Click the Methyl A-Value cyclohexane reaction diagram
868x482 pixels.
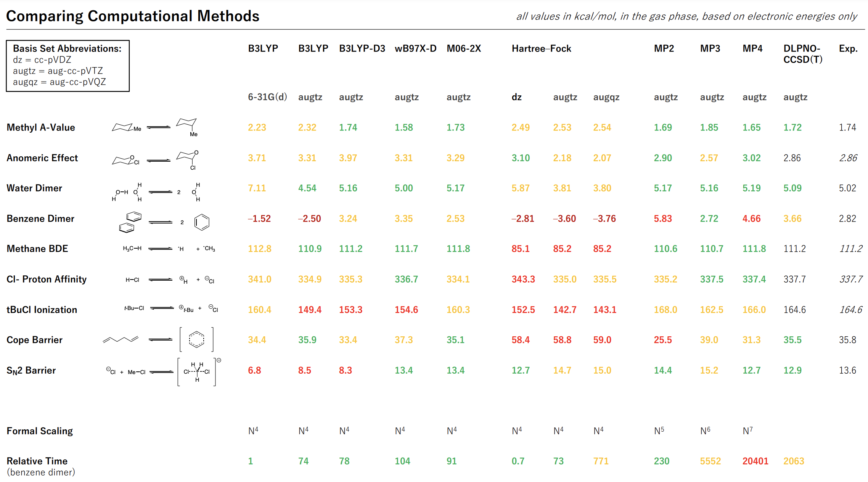pos(154,127)
